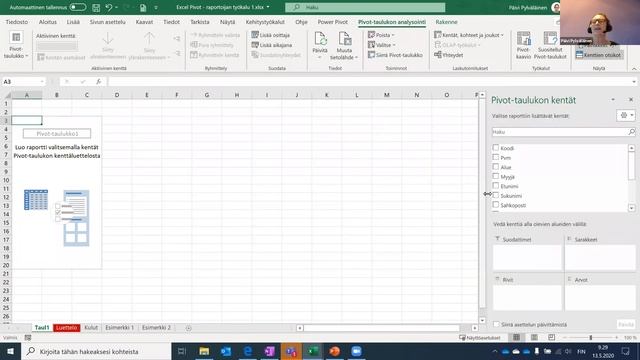Open the task pane options arrow

point(613,100)
